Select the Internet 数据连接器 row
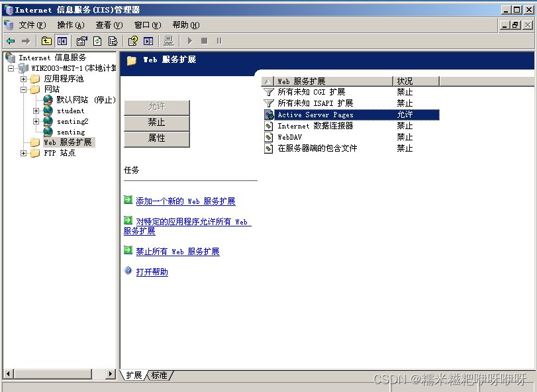The height and width of the screenshot is (392, 537). coord(352,126)
